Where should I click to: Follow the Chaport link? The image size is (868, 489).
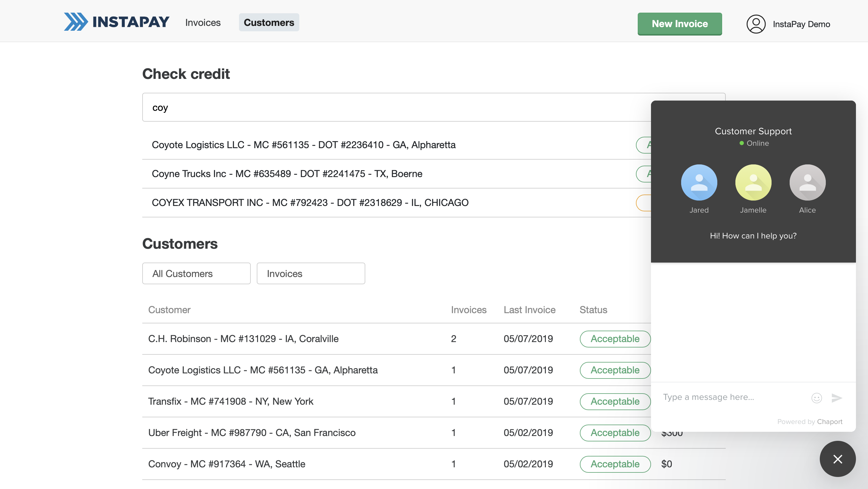click(x=829, y=422)
